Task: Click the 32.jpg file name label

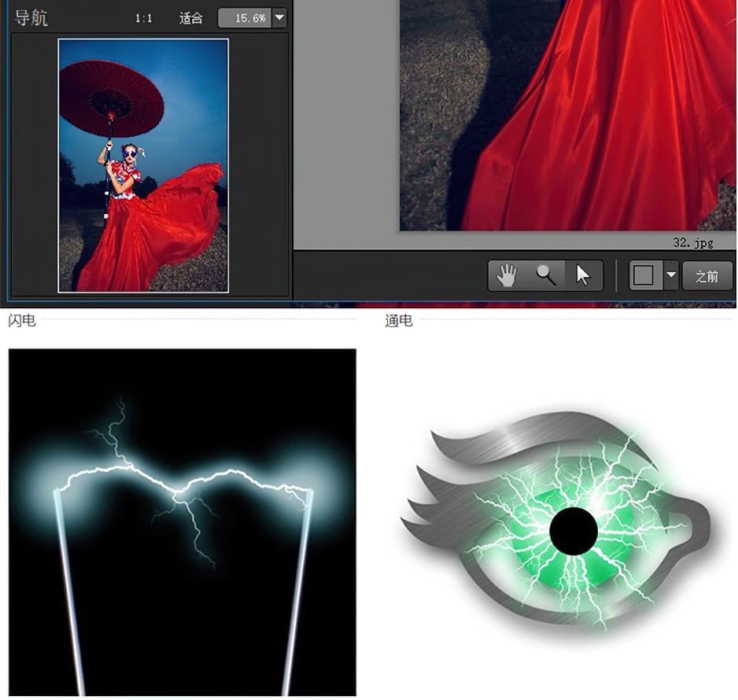Action: [x=693, y=243]
